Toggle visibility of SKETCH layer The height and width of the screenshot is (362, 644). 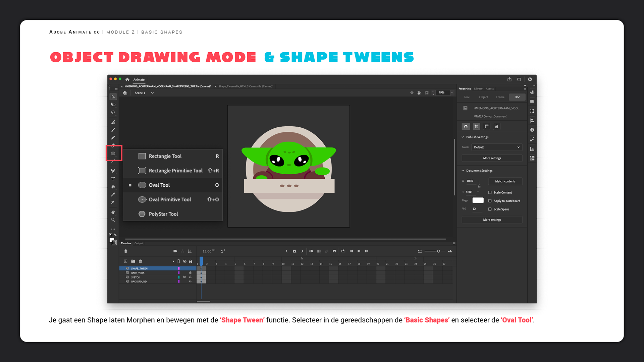tap(184, 277)
